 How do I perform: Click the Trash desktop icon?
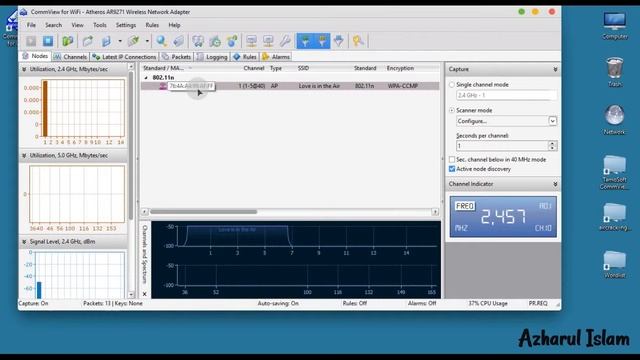coord(615,72)
